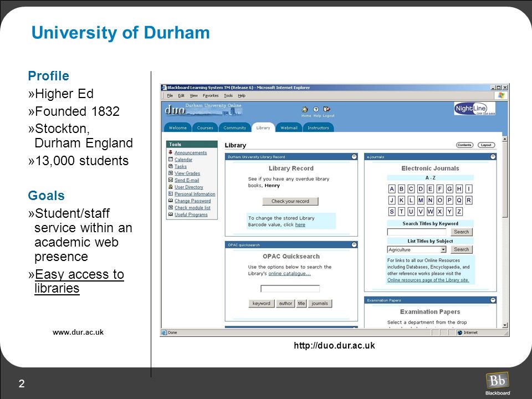Click Search next to Agriculture subject list
This screenshot has width=532, height=399.
(462, 249)
